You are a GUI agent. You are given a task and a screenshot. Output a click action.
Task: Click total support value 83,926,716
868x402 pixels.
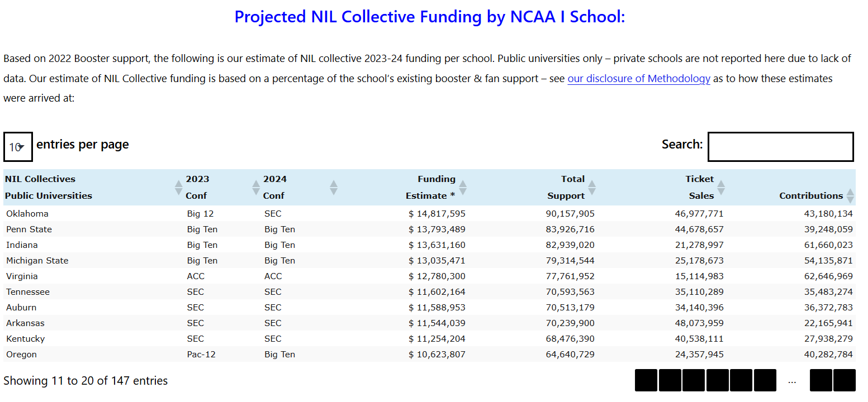[570, 229]
